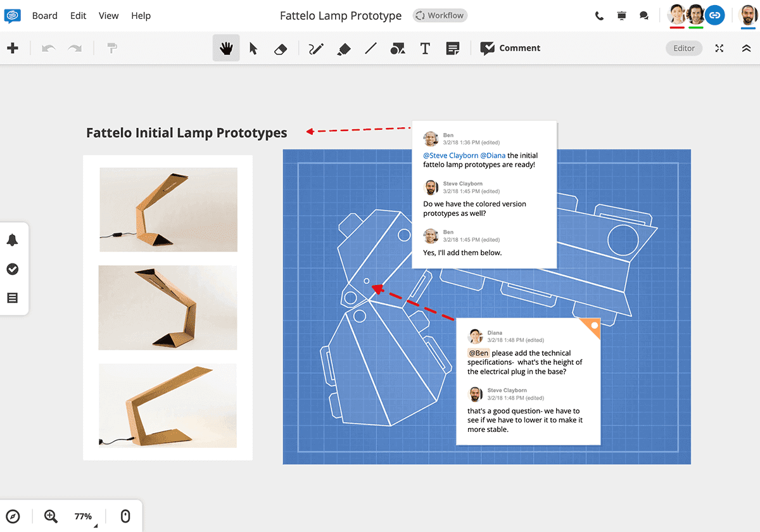This screenshot has height=532, width=760.
Task: Select the Text tool
Action: 425,47
